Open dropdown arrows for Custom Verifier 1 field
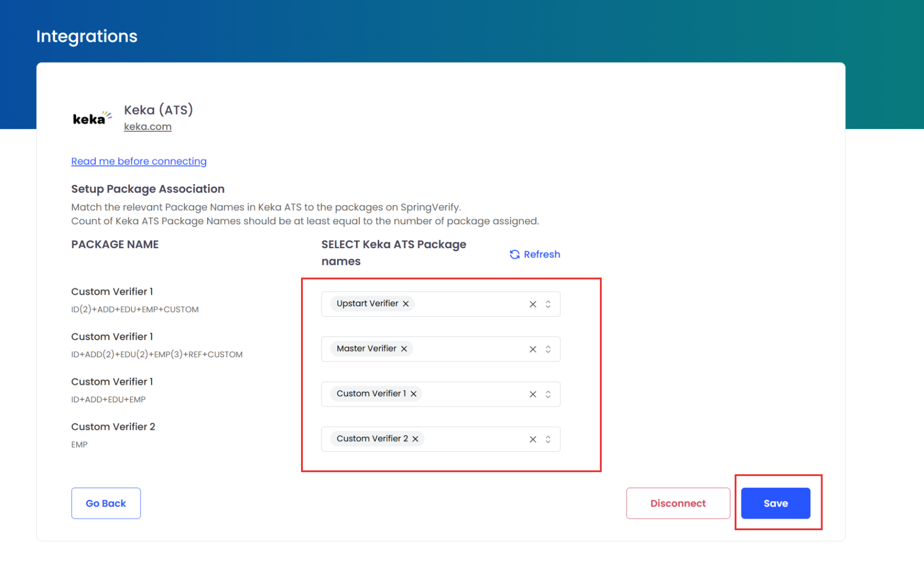 click(x=548, y=394)
